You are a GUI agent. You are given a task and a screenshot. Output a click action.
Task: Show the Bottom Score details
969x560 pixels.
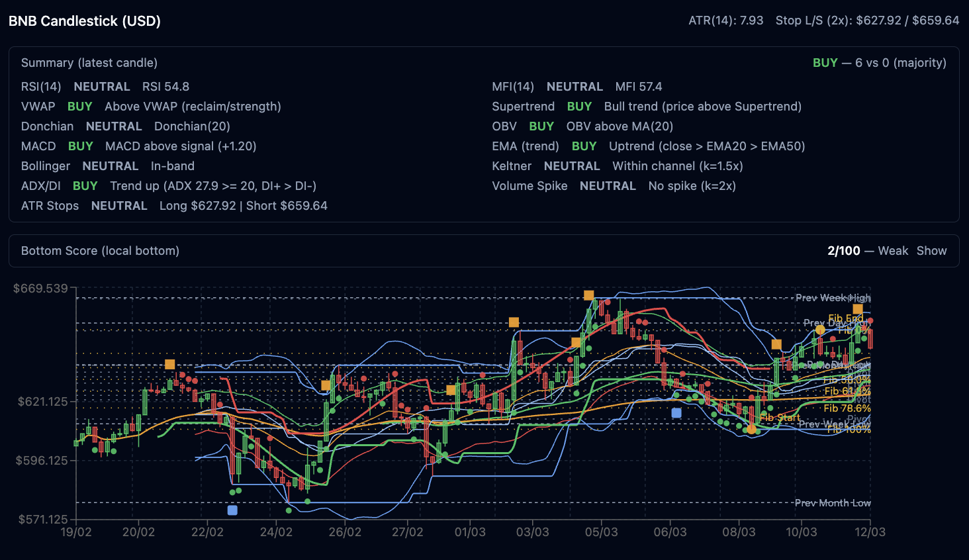pyautogui.click(x=931, y=251)
